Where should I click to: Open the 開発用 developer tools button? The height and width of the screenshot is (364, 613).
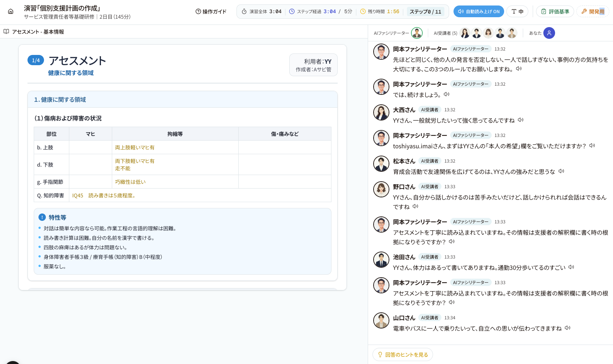[592, 12]
